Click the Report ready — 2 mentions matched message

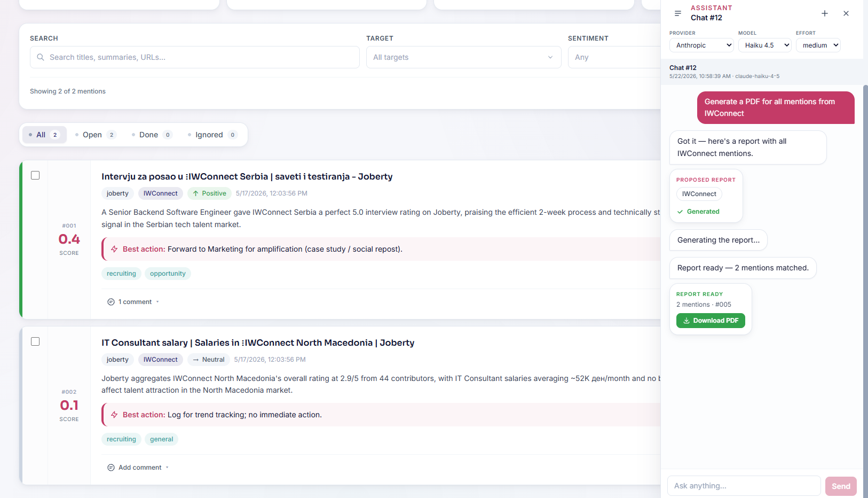coord(743,268)
